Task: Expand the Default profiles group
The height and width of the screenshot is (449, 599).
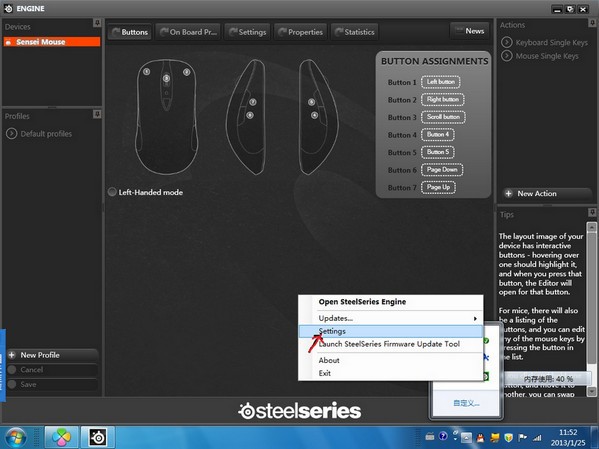Action: click(x=11, y=133)
